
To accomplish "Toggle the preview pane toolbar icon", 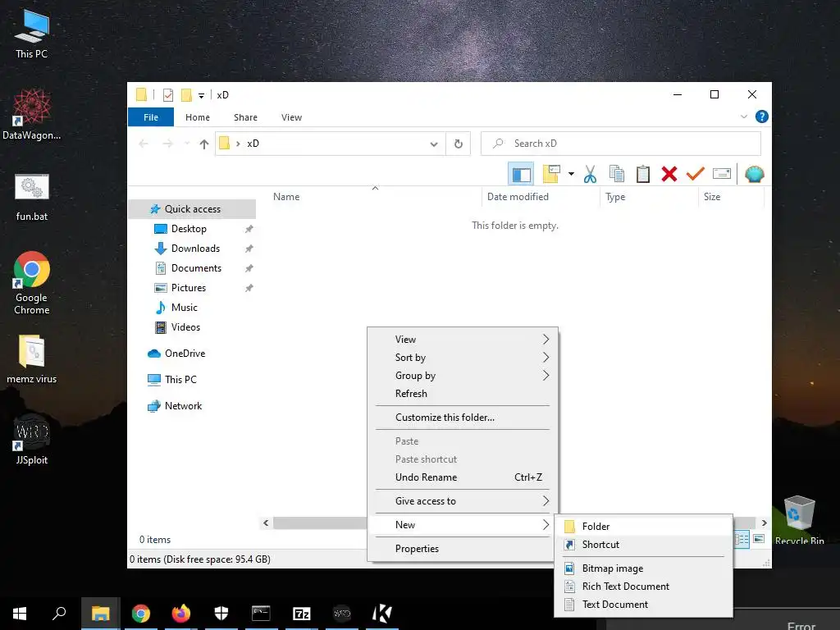I will pos(521,174).
